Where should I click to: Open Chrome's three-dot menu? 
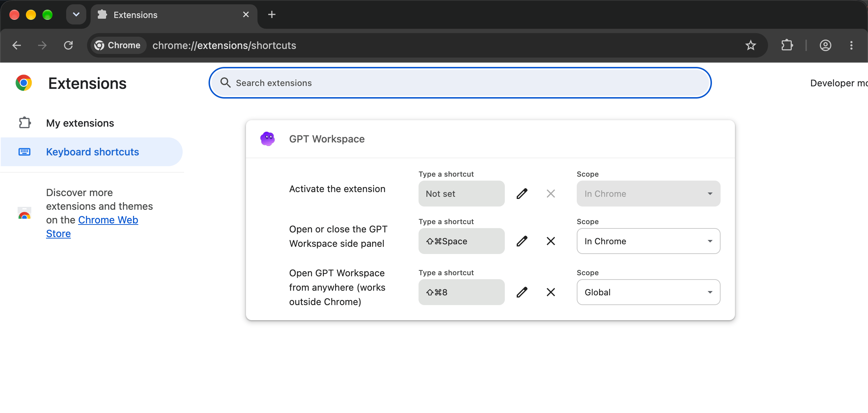[851, 45]
